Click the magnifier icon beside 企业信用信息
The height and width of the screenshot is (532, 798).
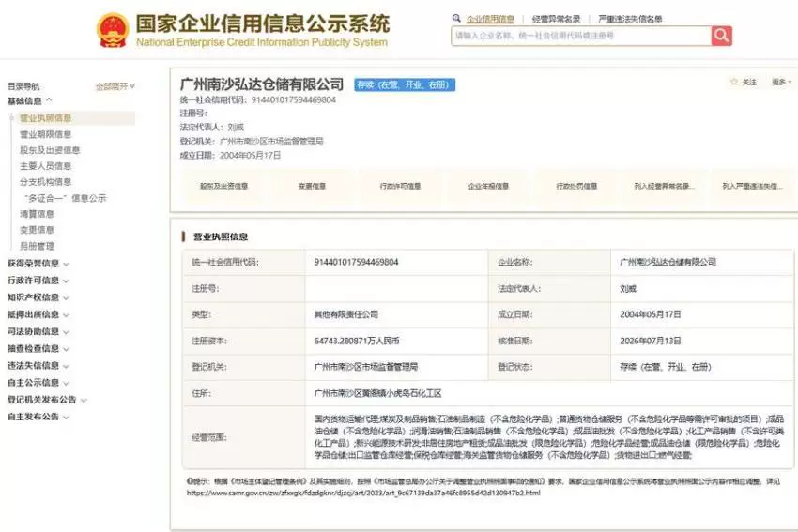pos(456,19)
